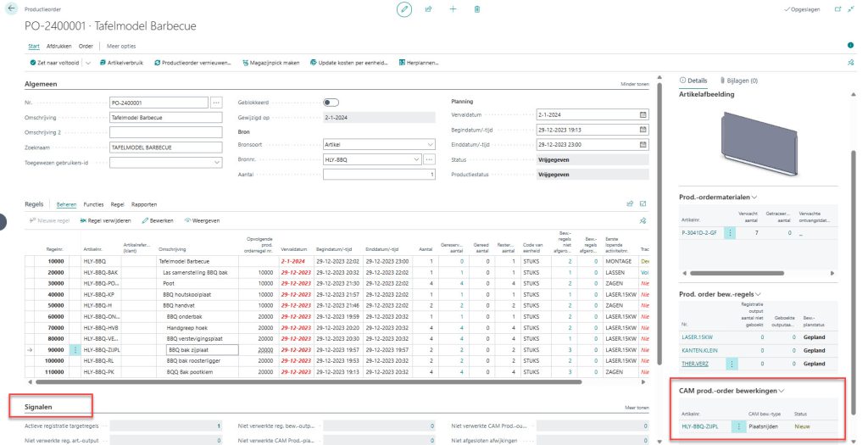Click the share icon in header
Screen dimensions: 868x445
[429, 8]
